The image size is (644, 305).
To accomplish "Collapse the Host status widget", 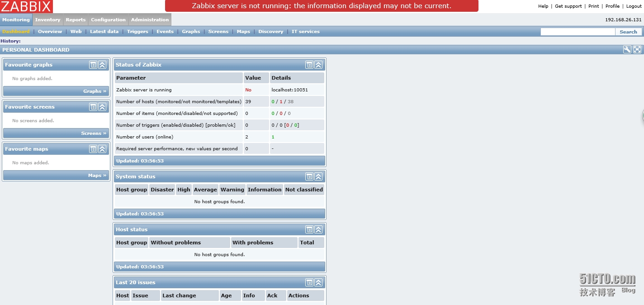I will (318, 229).
